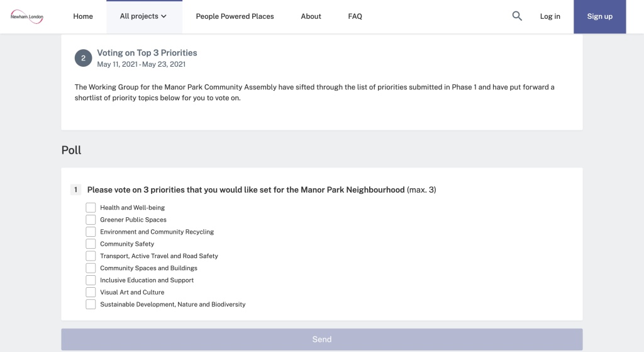Click the Visual Art and Culture label

(x=132, y=292)
